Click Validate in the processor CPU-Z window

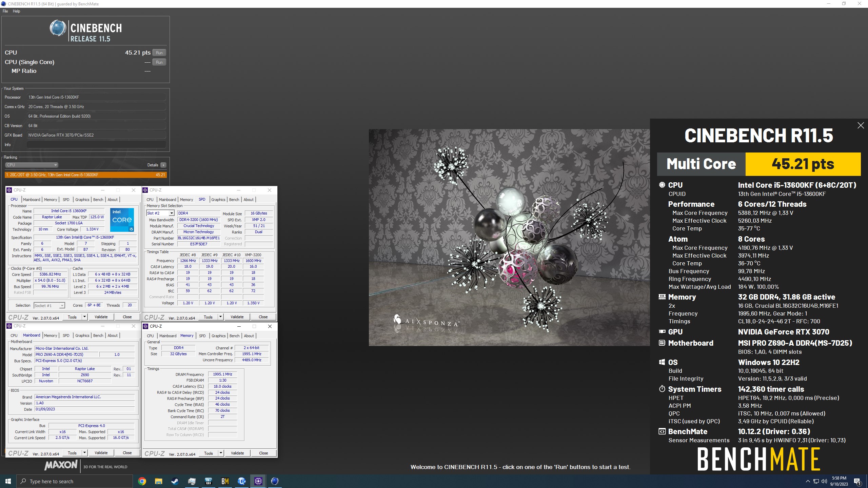pos(101,317)
